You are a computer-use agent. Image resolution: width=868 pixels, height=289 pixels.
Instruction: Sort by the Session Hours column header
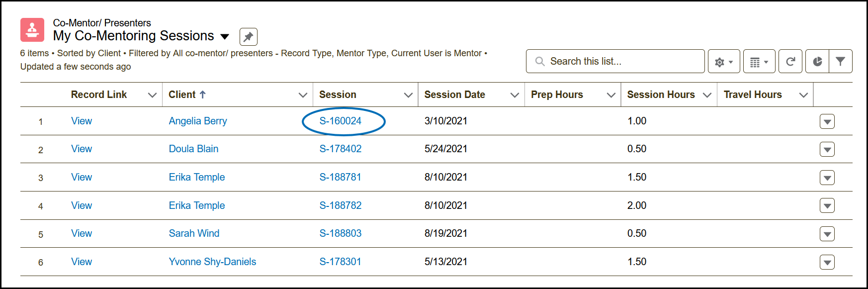tap(661, 95)
